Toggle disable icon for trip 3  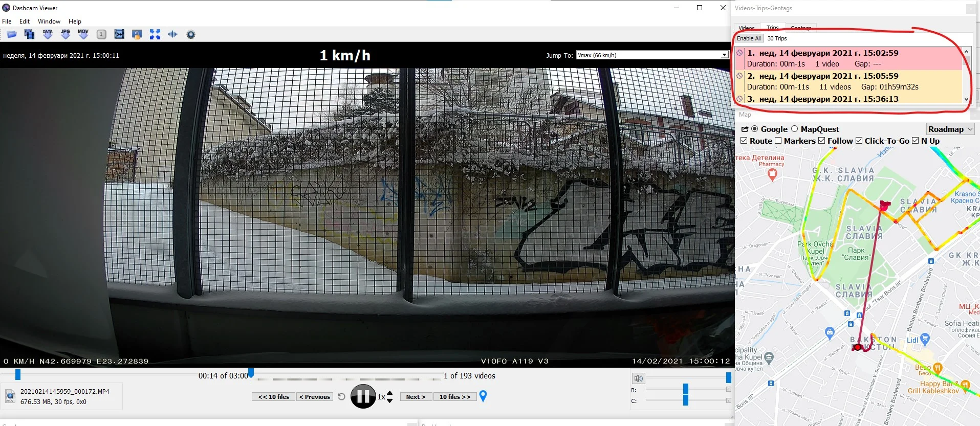(739, 99)
